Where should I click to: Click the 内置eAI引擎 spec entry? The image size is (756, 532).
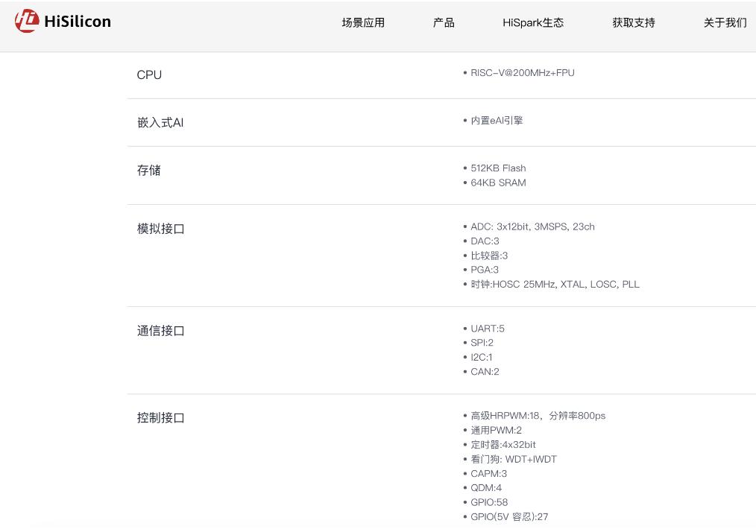coord(497,121)
